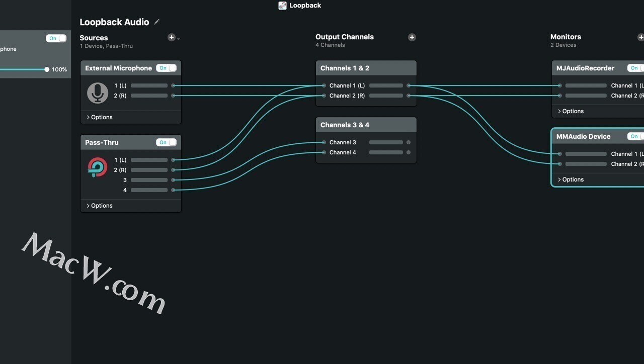
Task: Select the MJAudioRecorder block title
Action: pyautogui.click(x=585, y=68)
